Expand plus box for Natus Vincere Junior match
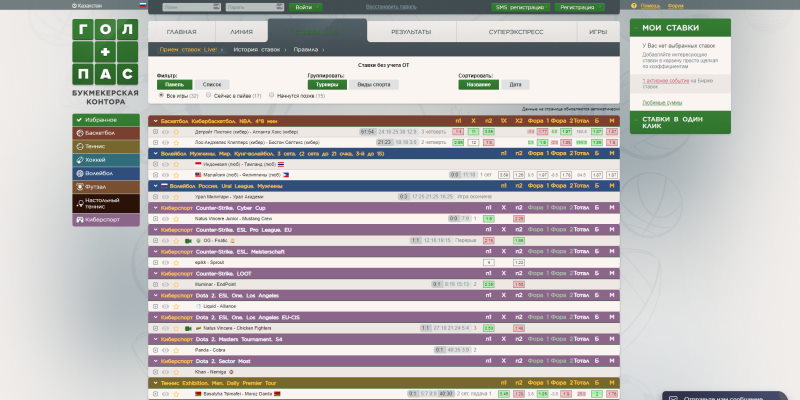800x400 pixels. (x=156, y=219)
